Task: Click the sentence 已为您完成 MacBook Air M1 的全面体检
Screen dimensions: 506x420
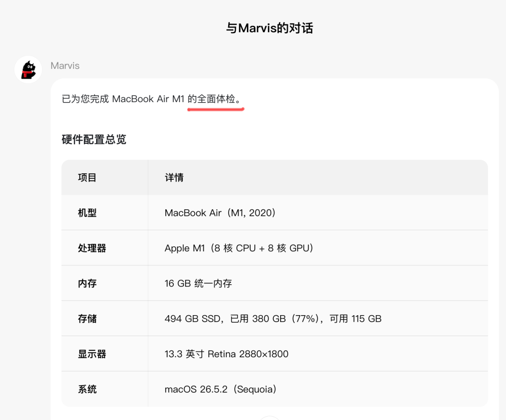Action: tap(151, 99)
